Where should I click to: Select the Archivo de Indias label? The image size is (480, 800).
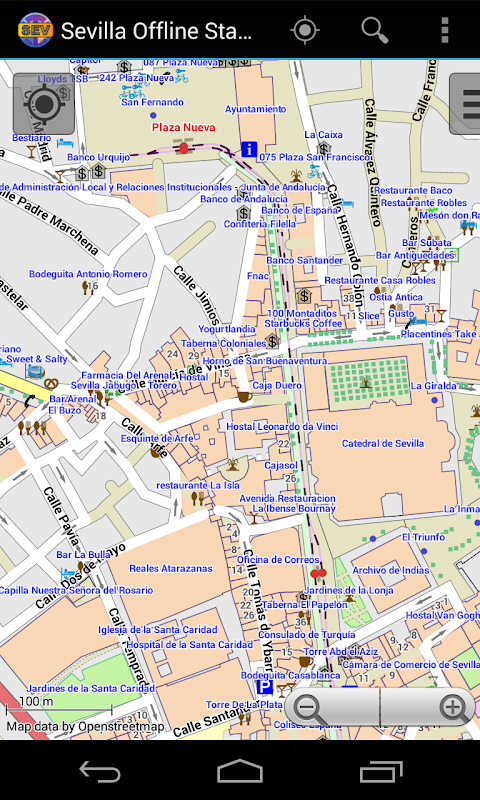[391, 570]
